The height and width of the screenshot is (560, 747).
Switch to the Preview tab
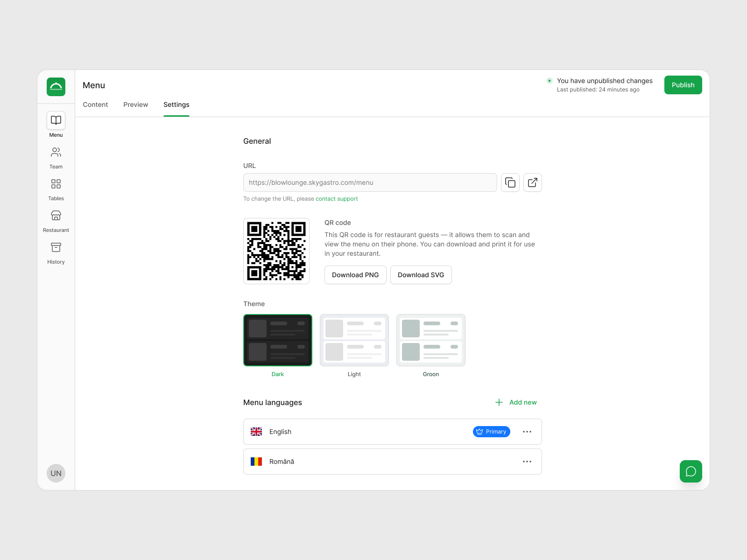(x=136, y=105)
